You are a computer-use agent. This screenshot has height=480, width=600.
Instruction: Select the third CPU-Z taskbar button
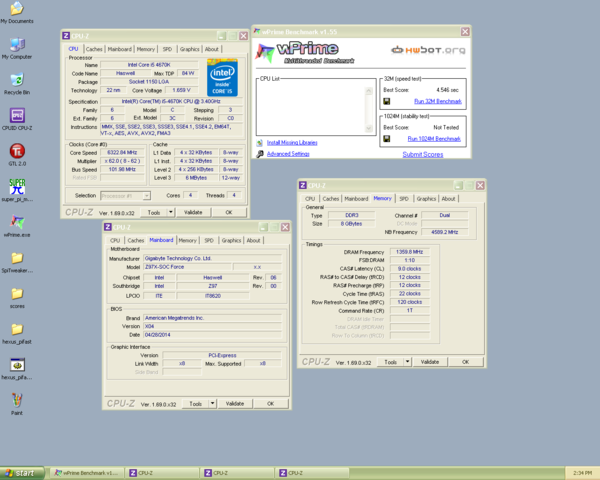click(312, 473)
